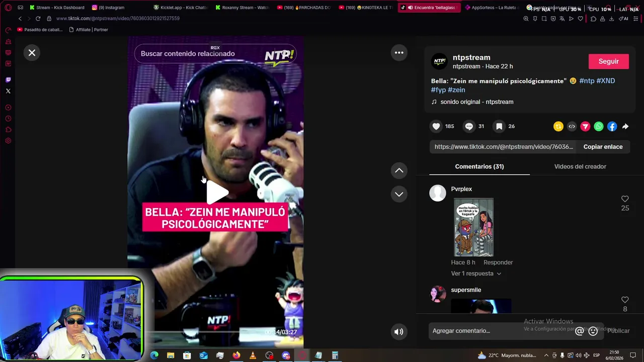Go to previous video with up chevron
The width and height of the screenshot is (644, 362).
click(x=399, y=170)
